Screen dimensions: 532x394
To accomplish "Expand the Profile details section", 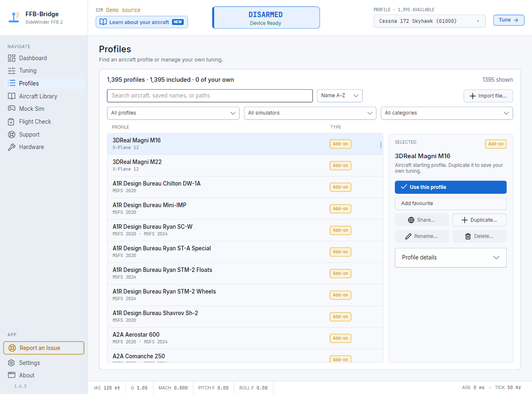I will tap(451, 257).
